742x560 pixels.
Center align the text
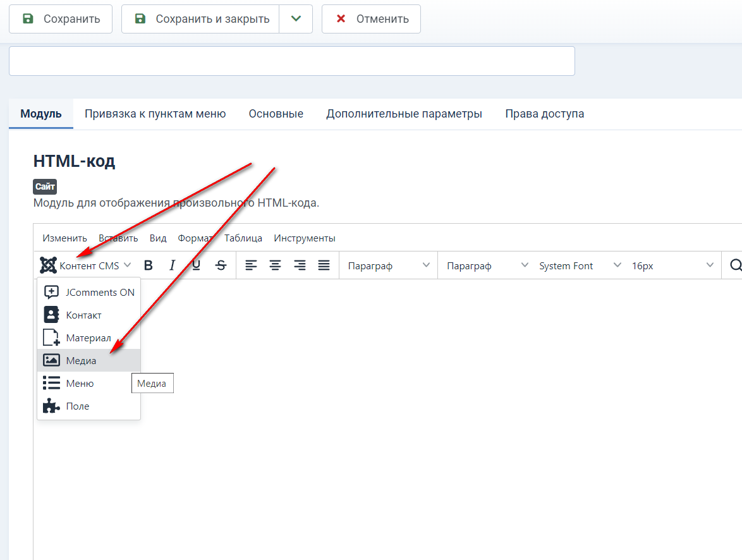pos(275,265)
